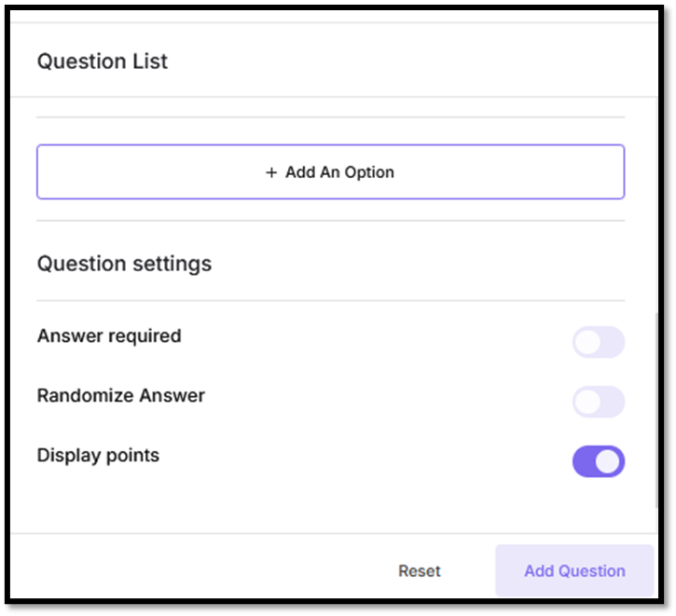This screenshot has width=676, height=616.
Task: Click the Reset button
Action: (419, 571)
